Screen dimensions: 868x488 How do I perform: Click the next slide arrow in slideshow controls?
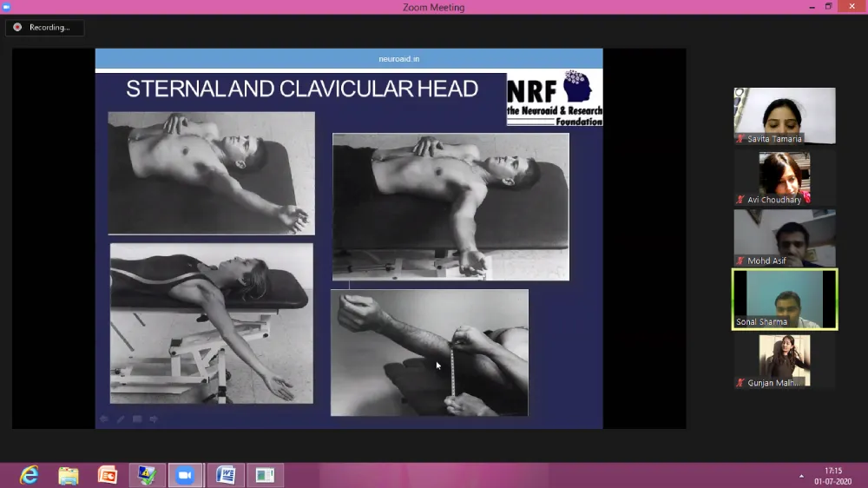[x=154, y=419]
